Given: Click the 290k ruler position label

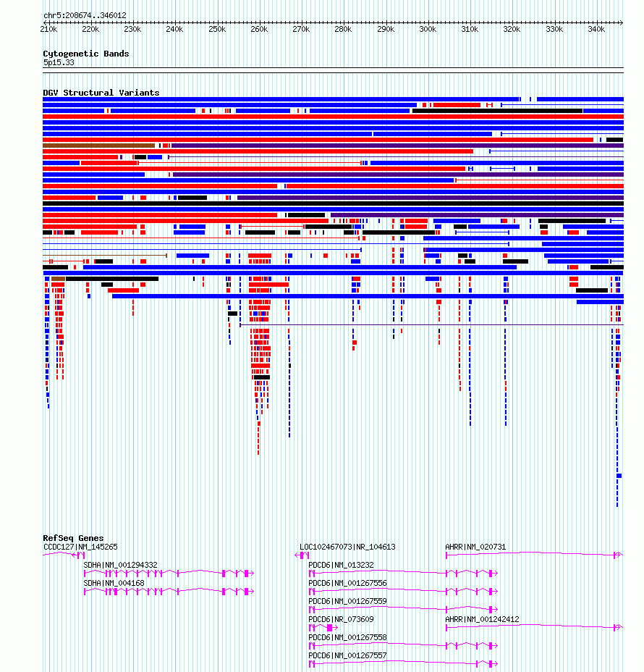Looking at the screenshot, I should tap(386, 29).
